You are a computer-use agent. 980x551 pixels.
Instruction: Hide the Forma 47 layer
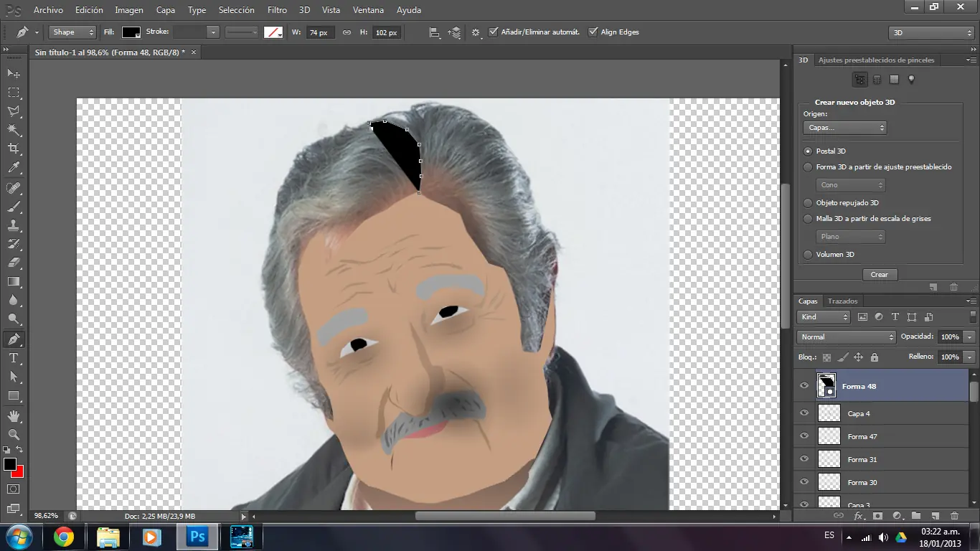[x=804, y=436]
